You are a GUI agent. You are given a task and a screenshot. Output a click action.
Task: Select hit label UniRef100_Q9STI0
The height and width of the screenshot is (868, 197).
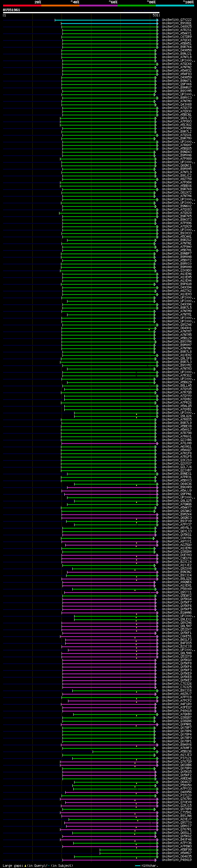click(177, 822)
